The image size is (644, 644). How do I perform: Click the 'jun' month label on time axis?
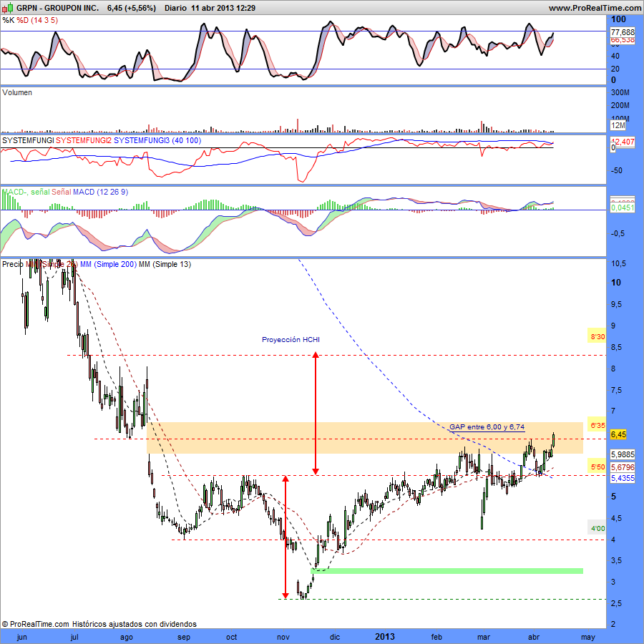tap(21, 637)
